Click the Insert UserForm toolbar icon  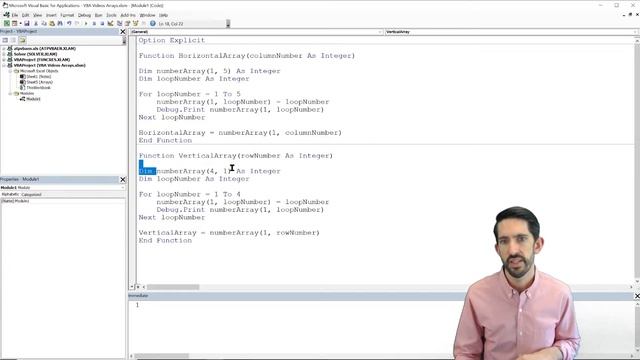[x=15, y=24]
